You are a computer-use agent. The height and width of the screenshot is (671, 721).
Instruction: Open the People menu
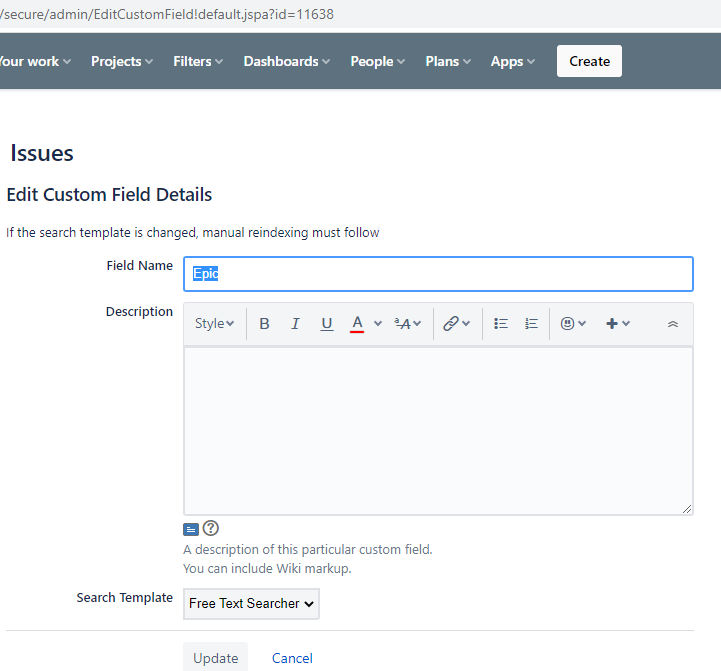pos(378,61)
